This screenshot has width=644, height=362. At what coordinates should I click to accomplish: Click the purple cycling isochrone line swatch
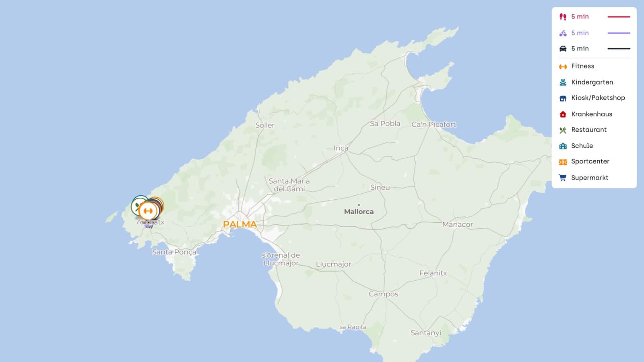click(x=618, y=33)
